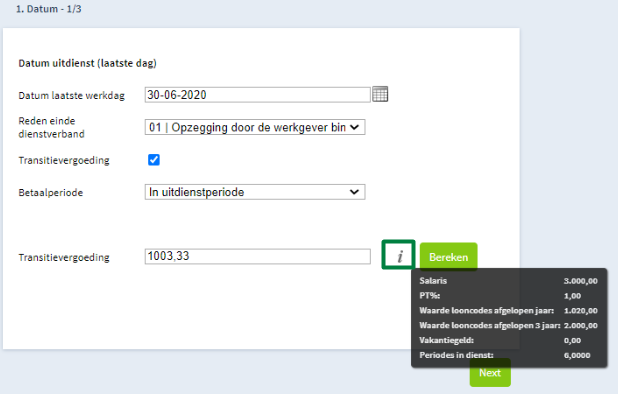Focus the Transitievergoeding amount field

tap(257, 256)
